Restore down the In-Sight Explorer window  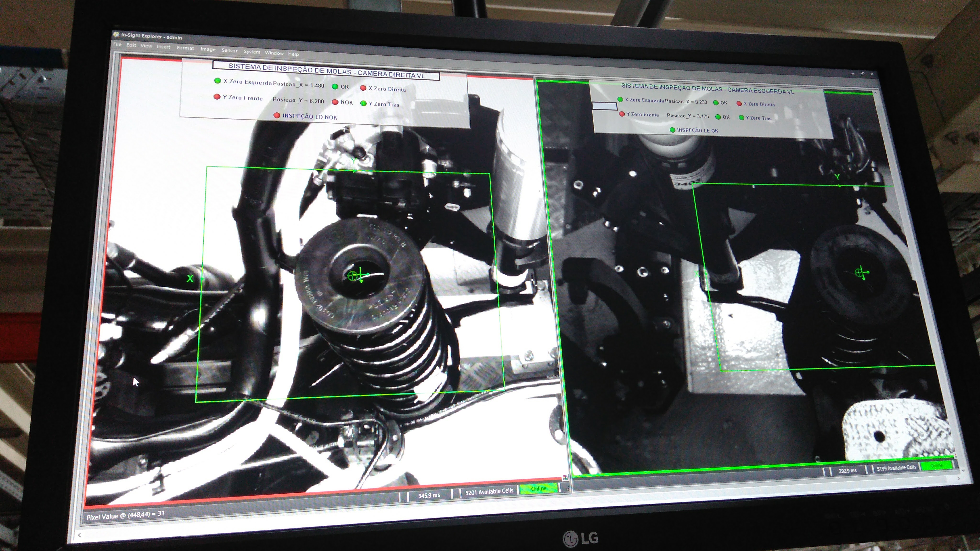[863, 74]
